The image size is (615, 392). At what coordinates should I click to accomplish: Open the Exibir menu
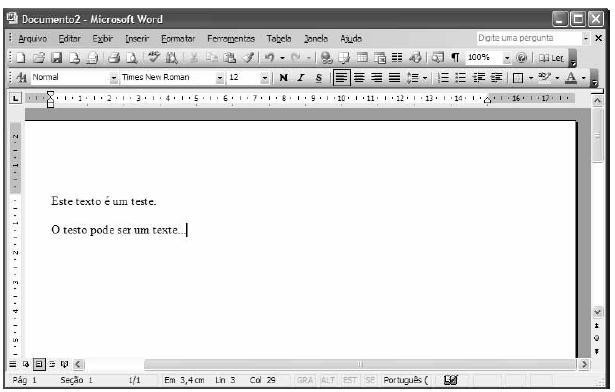103,38
